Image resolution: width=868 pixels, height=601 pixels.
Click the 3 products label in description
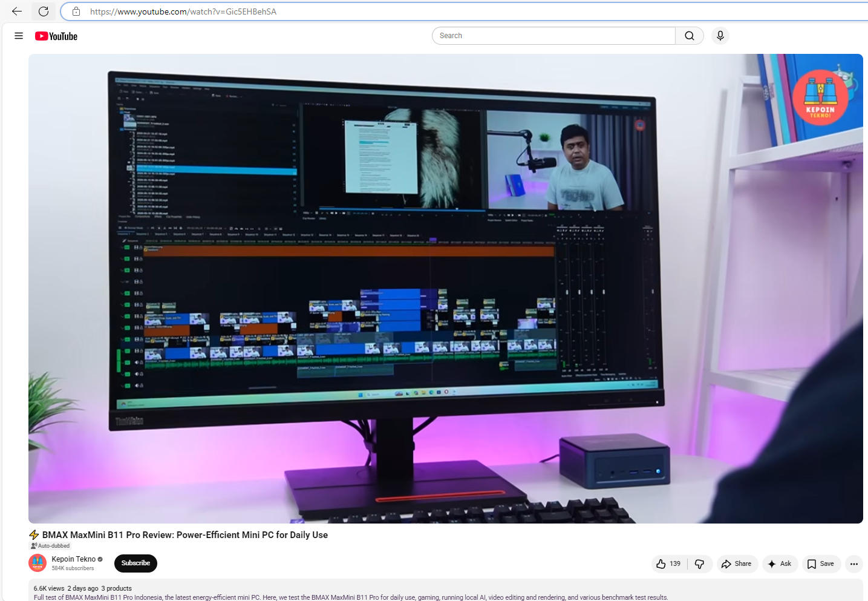pyautogui.click(x=117, y=588)
